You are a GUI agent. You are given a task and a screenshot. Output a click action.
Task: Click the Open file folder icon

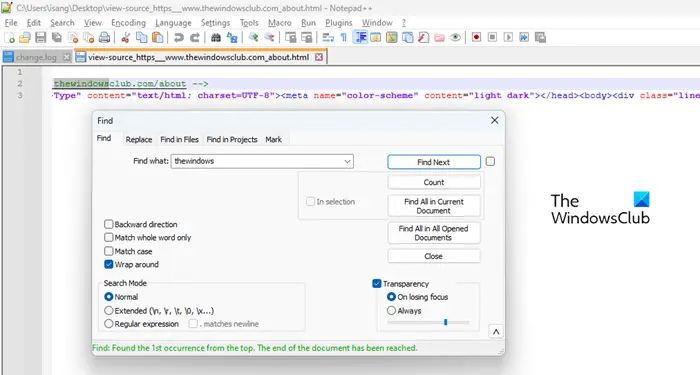pos(25,38)
